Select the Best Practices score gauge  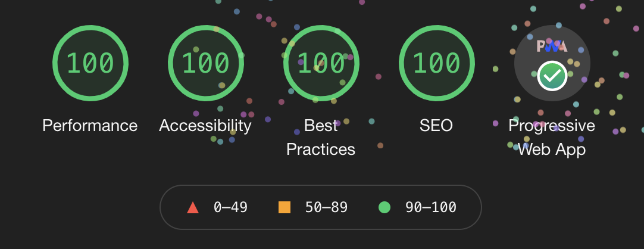click(321, 63)
